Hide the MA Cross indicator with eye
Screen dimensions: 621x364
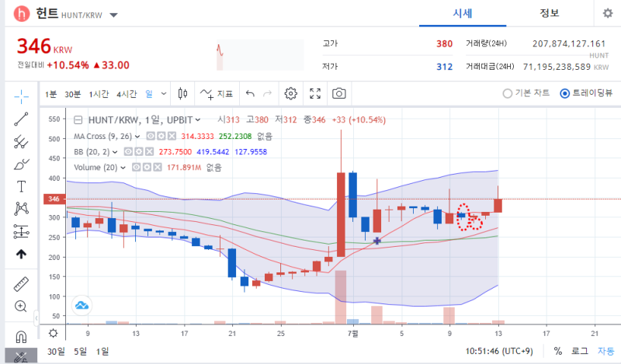tap(151, 137)
